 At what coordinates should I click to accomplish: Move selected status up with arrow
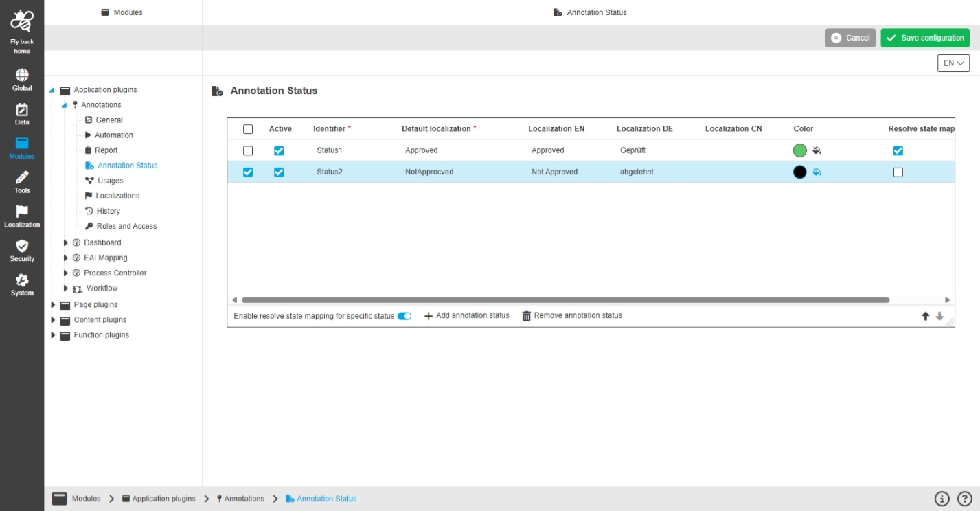(x=925, y=316)
